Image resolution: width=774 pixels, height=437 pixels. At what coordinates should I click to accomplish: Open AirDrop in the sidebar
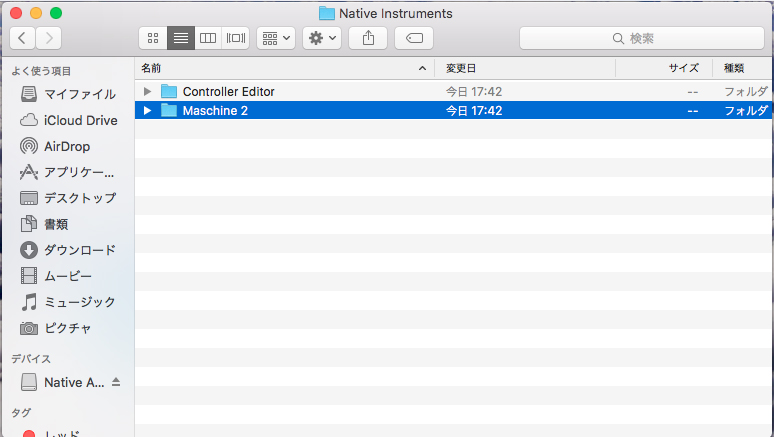(66, 146)
